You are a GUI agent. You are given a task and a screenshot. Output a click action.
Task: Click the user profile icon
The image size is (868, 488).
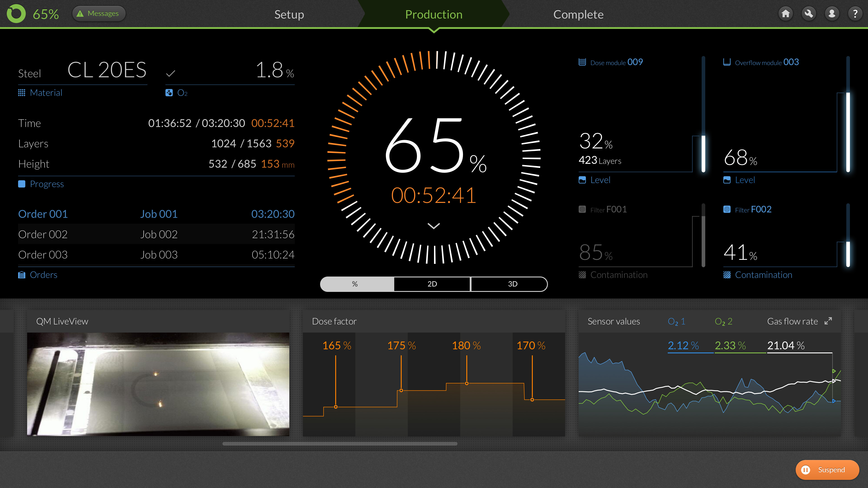pyautogui.click(x=832, y=14)
